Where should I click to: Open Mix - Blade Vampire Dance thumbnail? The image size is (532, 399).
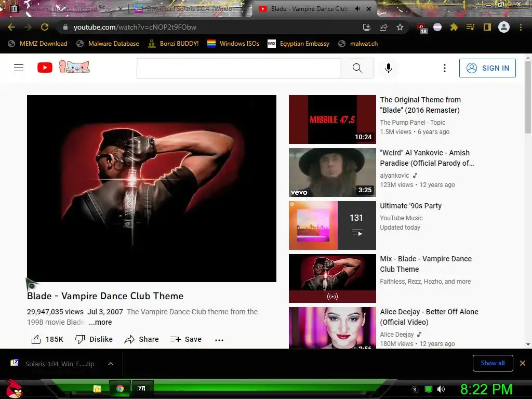click(332, 278)
